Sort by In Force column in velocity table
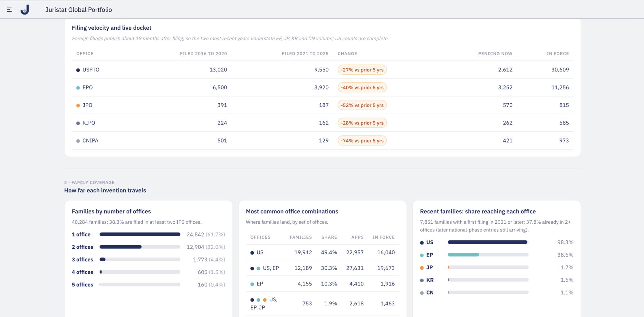This screenshot has width=644, height=317. [x=558, y=54]
